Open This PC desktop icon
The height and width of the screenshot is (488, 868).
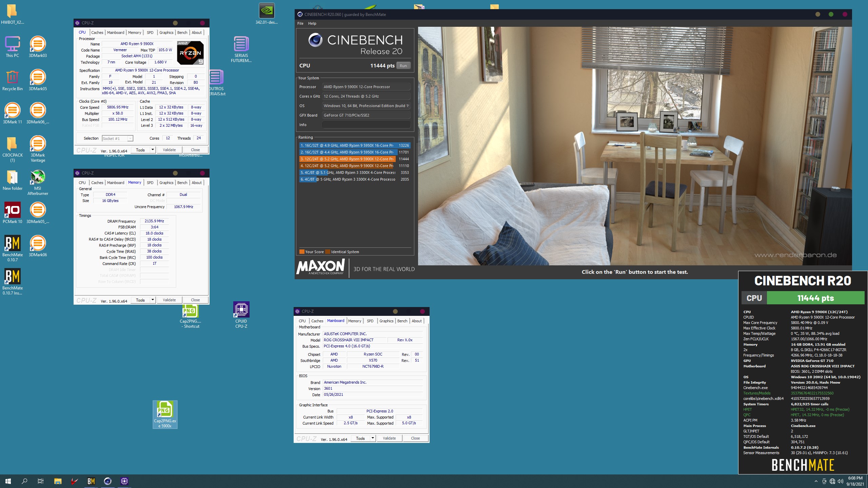pyautogui.click(x=12, y=47)
